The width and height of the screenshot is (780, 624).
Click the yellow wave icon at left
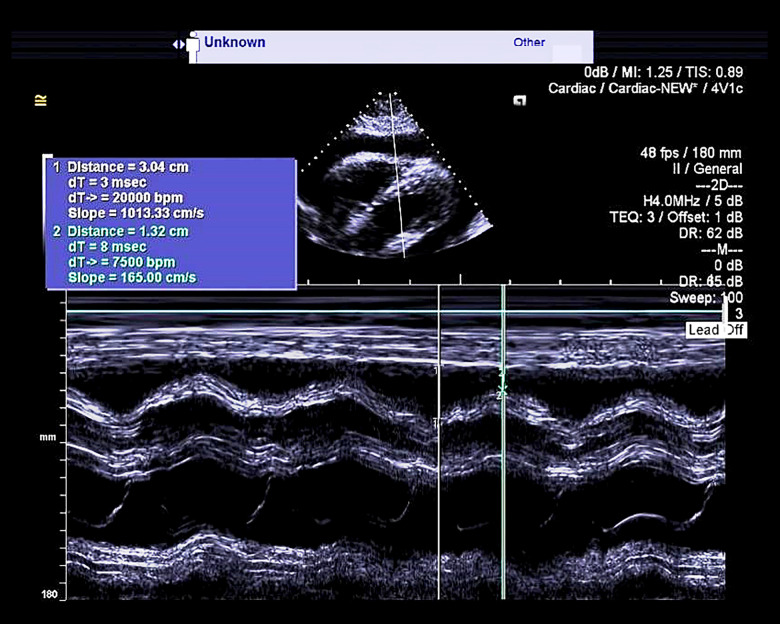click(x=41, y=99)
